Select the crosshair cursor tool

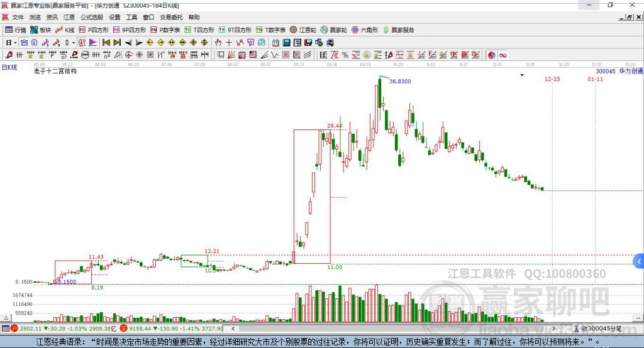(229, 43)
